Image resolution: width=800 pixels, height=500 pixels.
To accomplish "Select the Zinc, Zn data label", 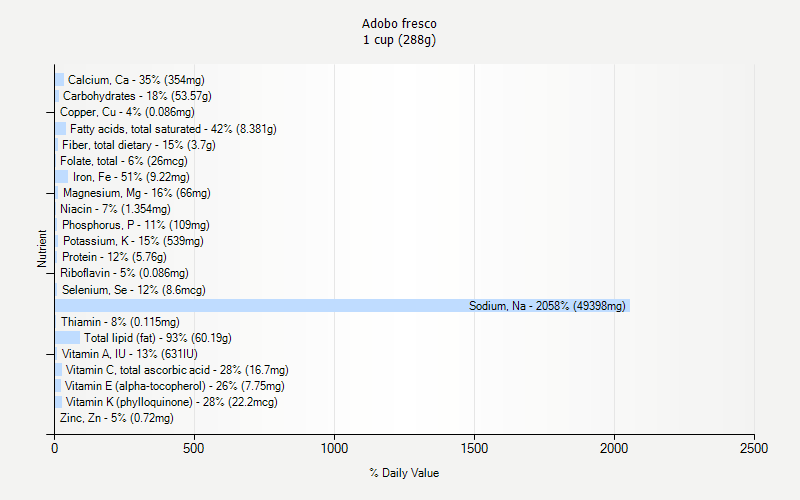I will pyautogui.click(x=116, y=418).
